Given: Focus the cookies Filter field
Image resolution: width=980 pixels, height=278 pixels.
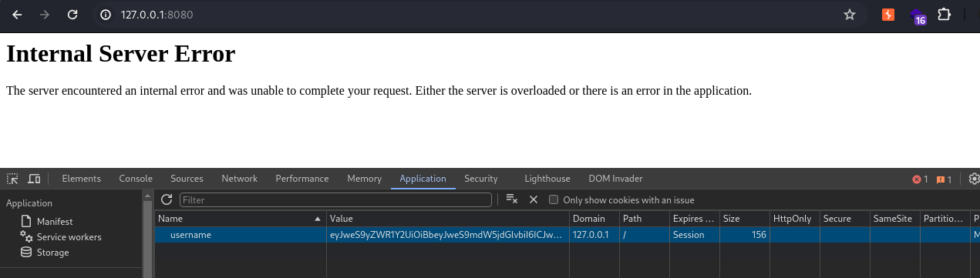Looking at the screenshot, I should [335, 199].
